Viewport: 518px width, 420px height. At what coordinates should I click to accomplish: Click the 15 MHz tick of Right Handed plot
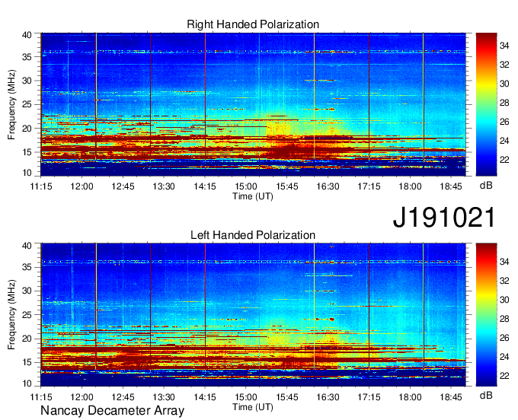[27, 152]
